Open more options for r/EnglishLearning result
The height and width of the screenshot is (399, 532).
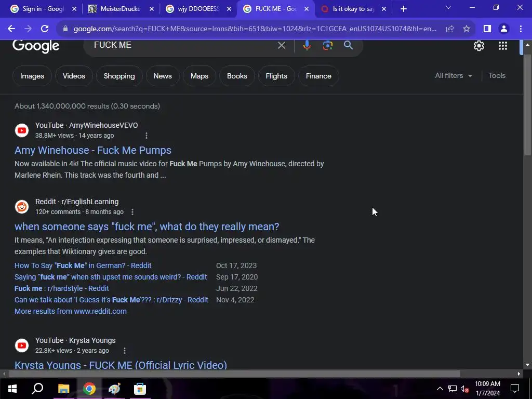click(132, 212)
